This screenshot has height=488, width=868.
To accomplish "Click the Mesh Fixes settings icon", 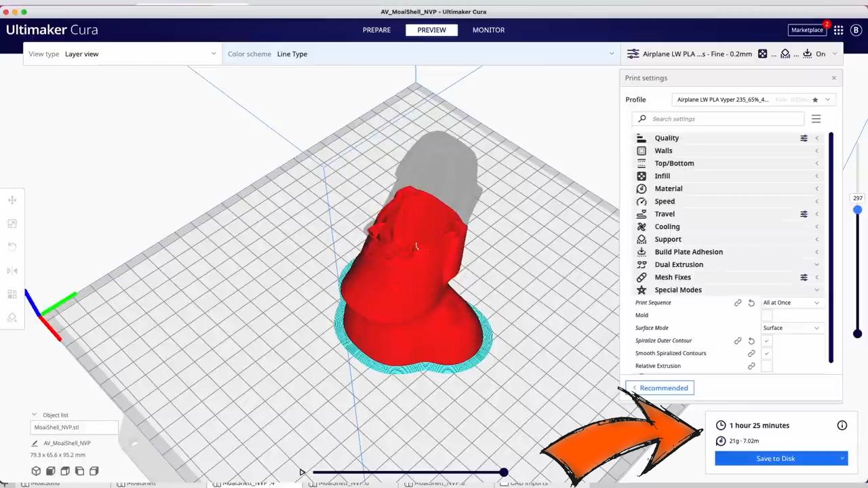I will click(x=804, y=277).
